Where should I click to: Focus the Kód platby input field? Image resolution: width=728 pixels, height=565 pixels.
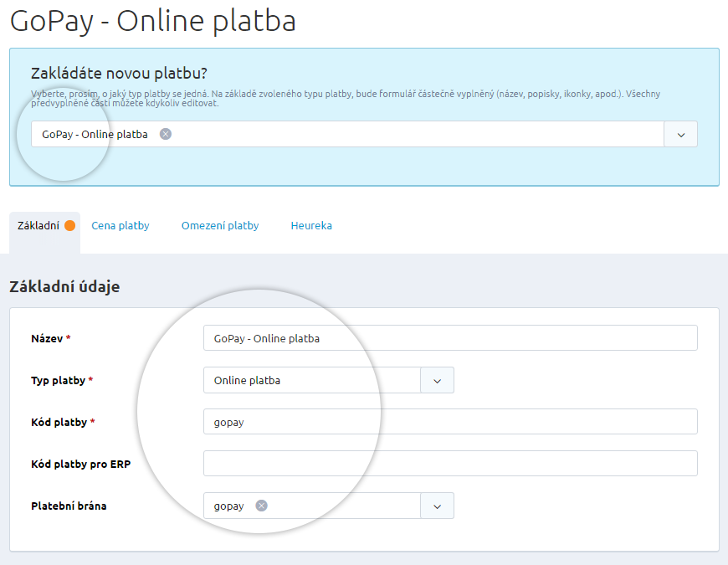click(450, 422)
